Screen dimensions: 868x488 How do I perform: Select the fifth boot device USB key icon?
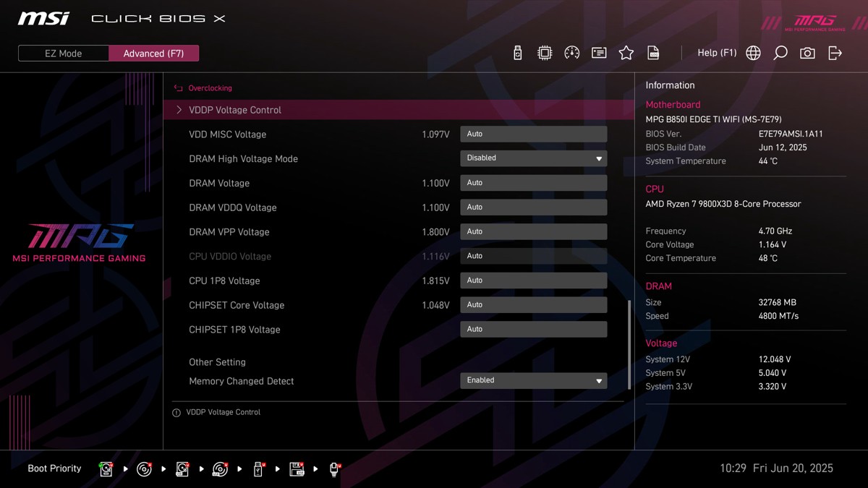coord(258,469)
